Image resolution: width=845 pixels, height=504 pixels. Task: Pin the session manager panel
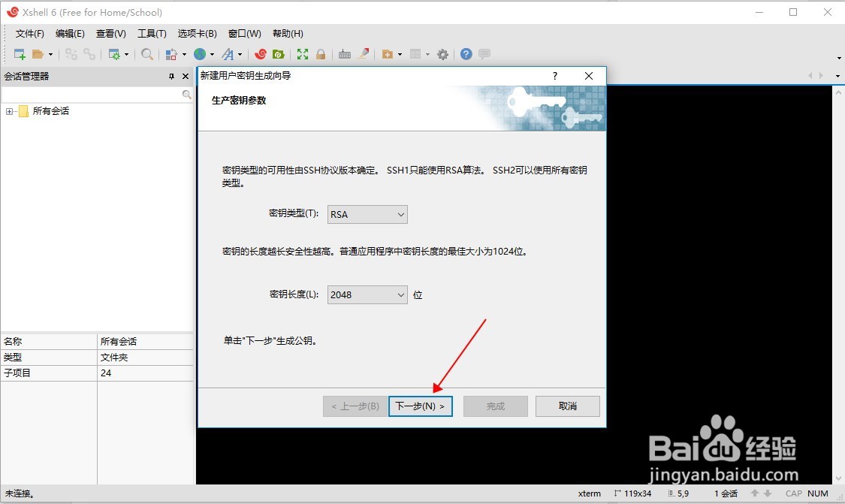coord(171,76)
